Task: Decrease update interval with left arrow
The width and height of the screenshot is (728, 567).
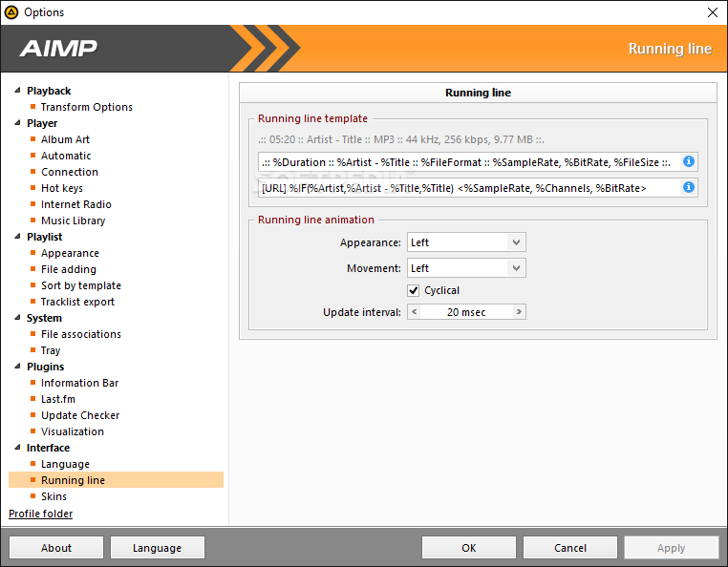Action: (x=414, y=312)
